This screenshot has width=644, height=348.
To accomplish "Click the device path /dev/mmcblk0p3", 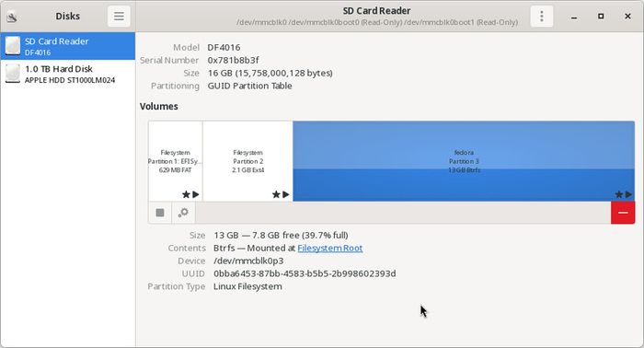I will click(x=248, y=261).
